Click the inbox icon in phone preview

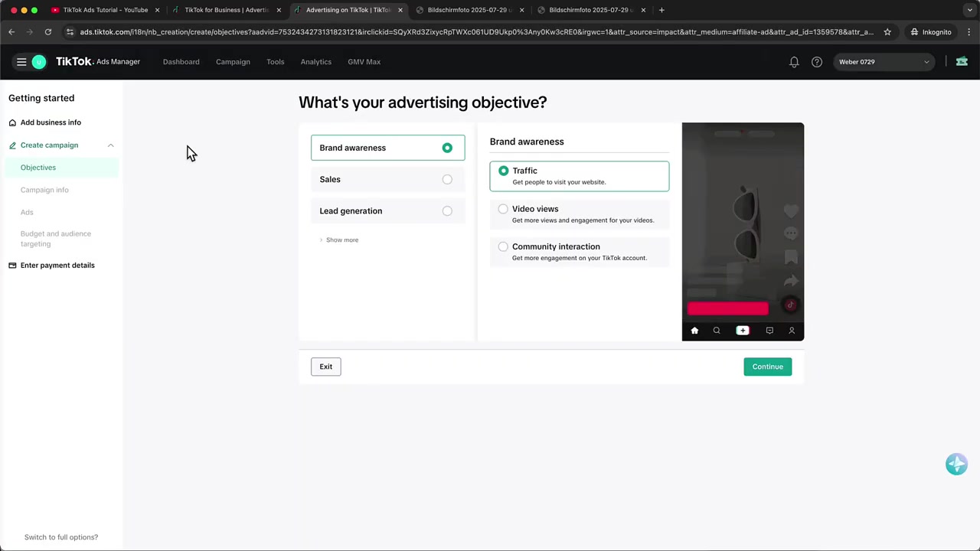(x=769, y=331)
